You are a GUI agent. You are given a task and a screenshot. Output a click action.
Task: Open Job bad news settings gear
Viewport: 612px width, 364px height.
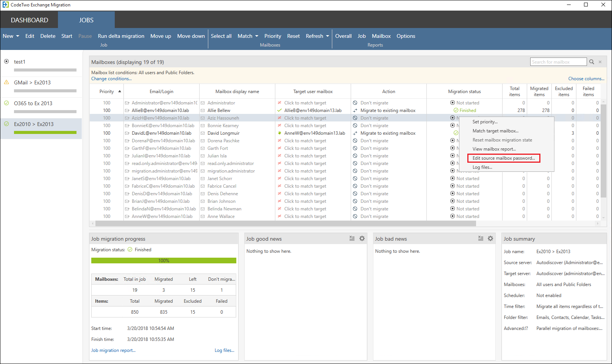[490, 238]
